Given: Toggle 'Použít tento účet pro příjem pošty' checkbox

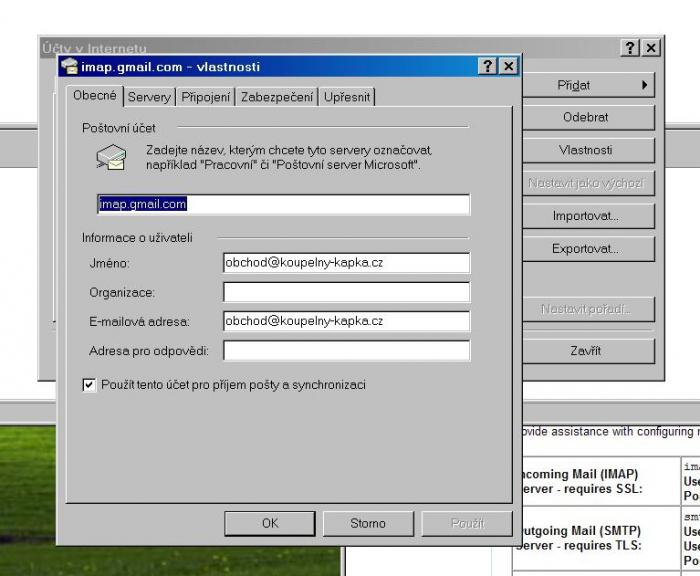Looking at the screenshot, I should tap(89, 384).
